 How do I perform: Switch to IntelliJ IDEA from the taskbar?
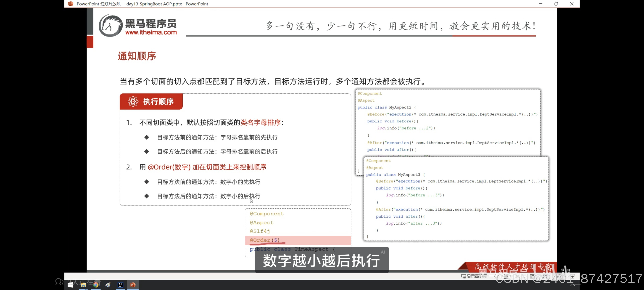pyautogui.click(x=120, y=285)
